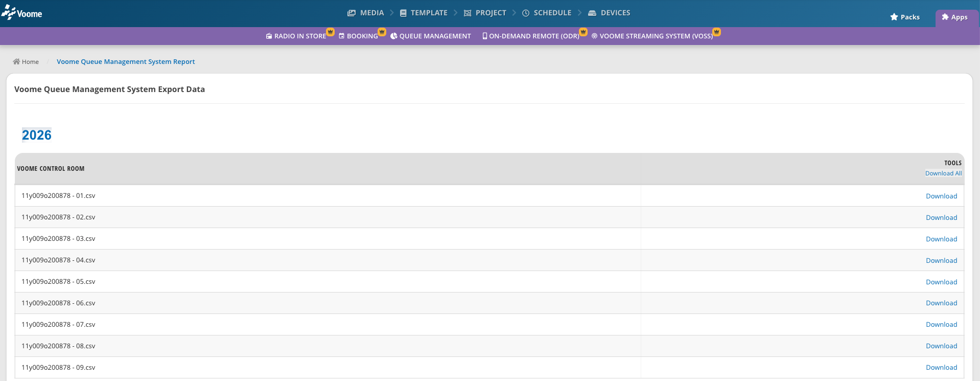Go to the TEMPLATE menu
The height and width of the screenshot is (381, 980).
424,13
